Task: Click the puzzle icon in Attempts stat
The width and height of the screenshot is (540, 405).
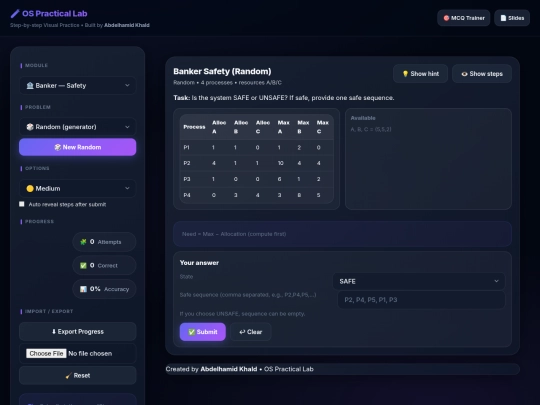Action: [83, 242]
